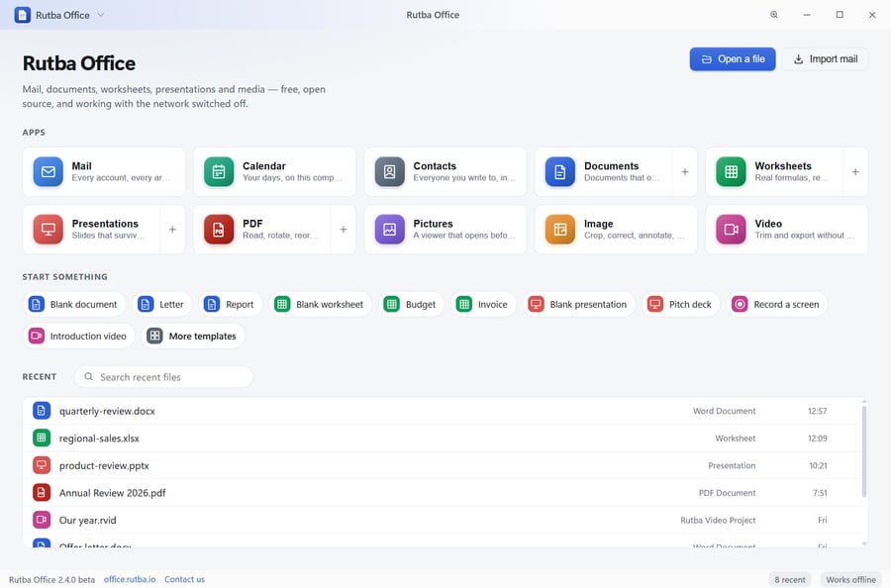Click the Open a file button
This screenshot has width=891, height=588.
point(733,59)
